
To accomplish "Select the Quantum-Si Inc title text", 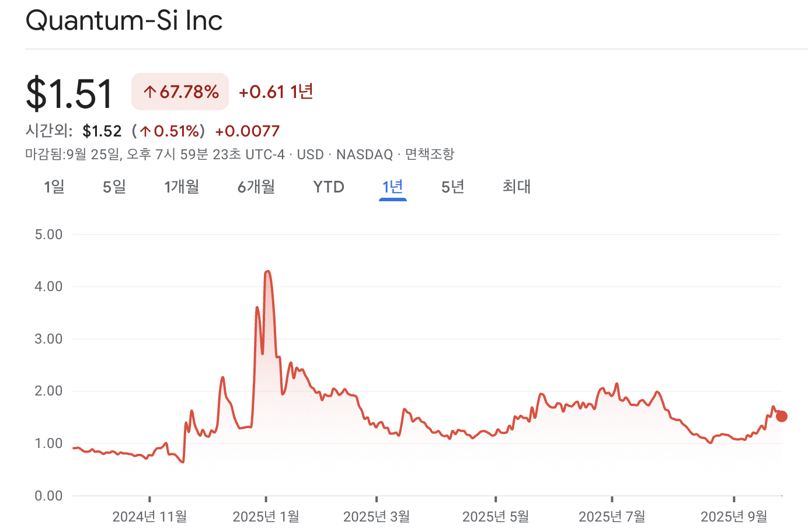I will point(123,20).
